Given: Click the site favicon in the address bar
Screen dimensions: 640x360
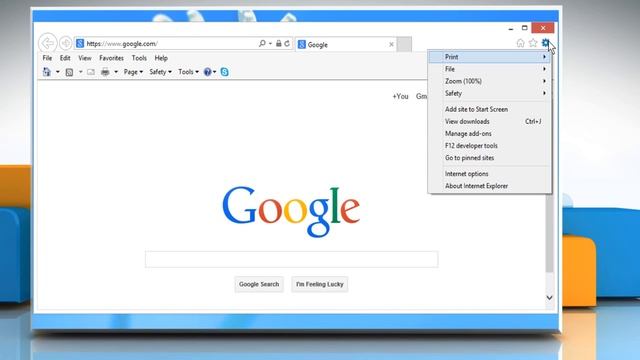Looking at the screenshot, I should [x=80, y=43].
